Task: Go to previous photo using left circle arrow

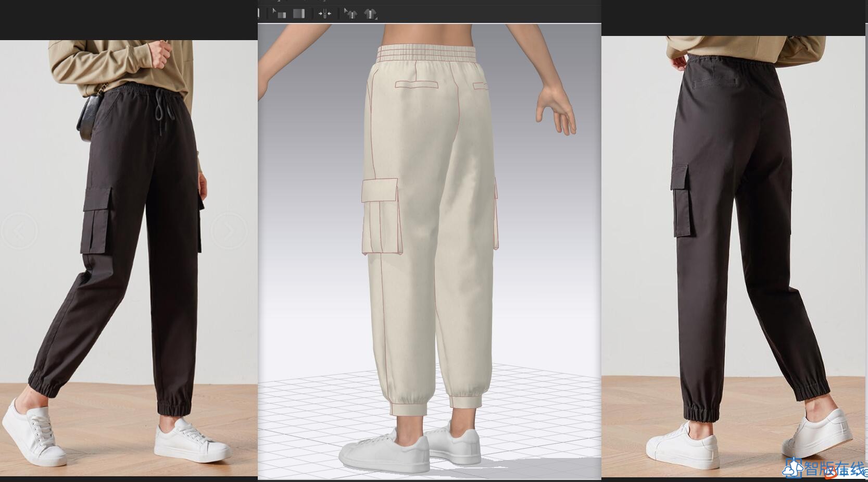Action: pyautogui.click(x=19, y=230)
